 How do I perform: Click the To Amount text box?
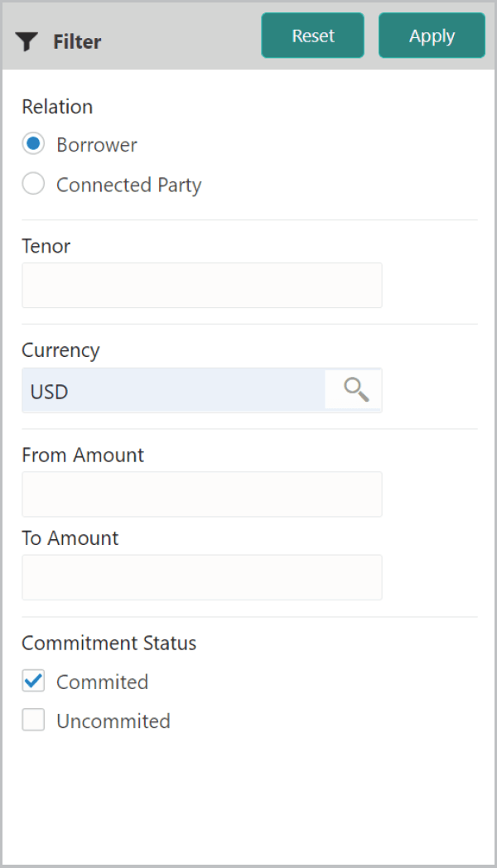(x=201, y=577)
